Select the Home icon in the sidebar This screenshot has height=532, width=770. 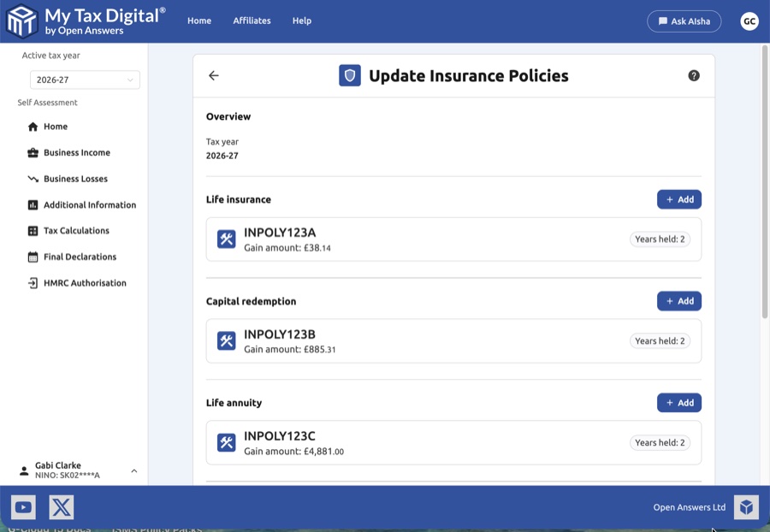(32, 126)
